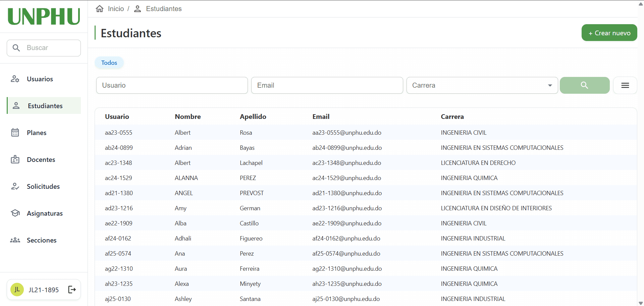Click email ac23-1348@unphu.edu.do
This screenshot has width=644, height=306.
tap(347, 163)
